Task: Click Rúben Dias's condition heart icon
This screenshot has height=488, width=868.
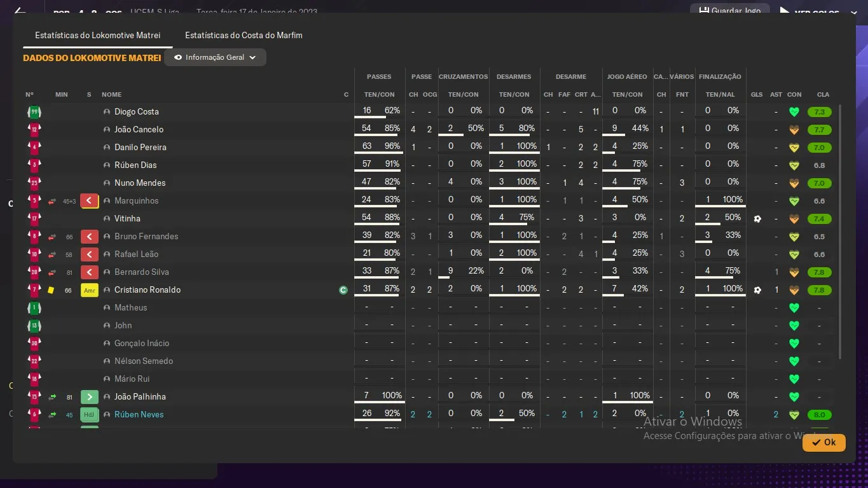Action: tap(794, 165)
